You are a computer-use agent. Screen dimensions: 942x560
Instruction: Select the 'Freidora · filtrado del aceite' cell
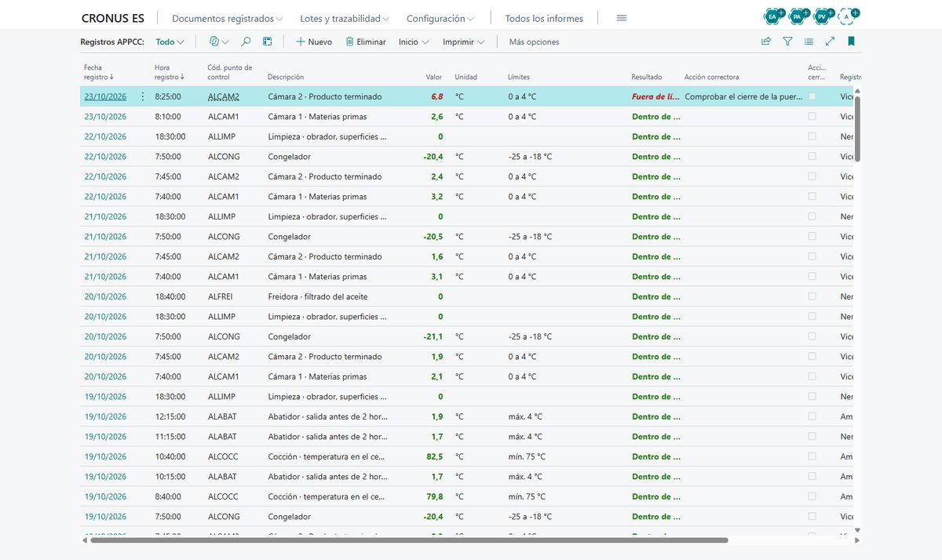[x=318, y=296]
